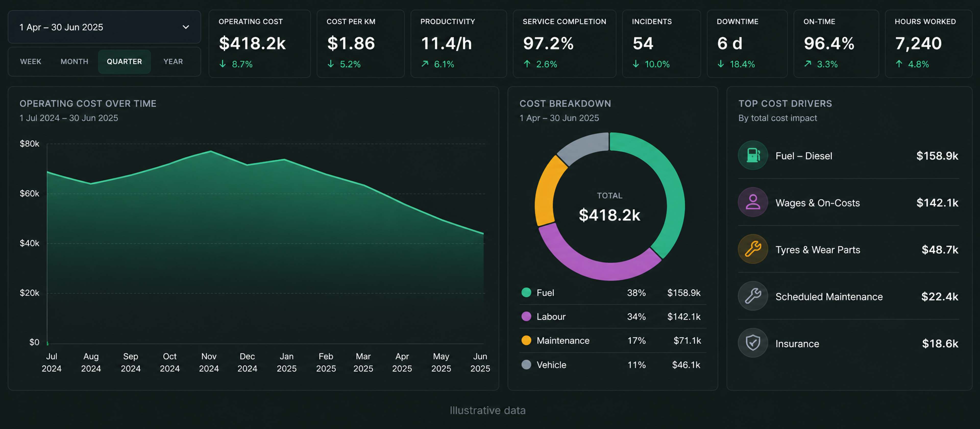Screen dimensions: 980x429
Task: Click the Fuel – Diesel cost driver label
Action: [x=803, y=156]
